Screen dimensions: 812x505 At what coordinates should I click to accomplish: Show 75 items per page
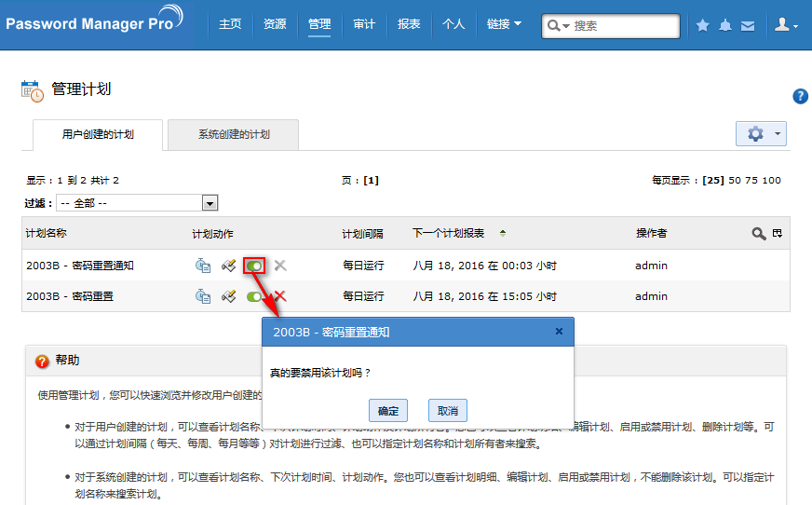751,180
